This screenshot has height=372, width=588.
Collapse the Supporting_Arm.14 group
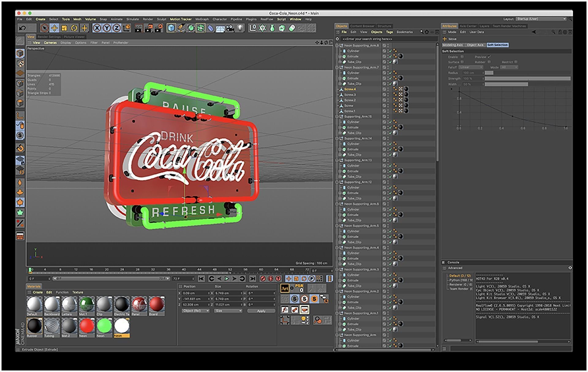coord(337,138)
